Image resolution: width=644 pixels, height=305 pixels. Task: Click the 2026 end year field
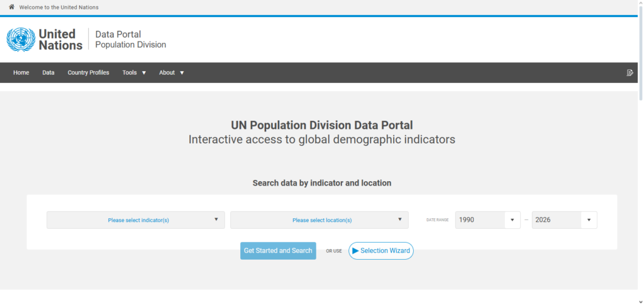coord(557,220)
